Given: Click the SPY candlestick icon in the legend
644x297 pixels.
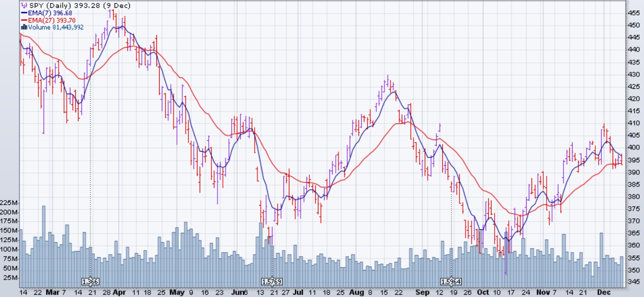Looking at the screenshot, I should [x=24, y=5].
